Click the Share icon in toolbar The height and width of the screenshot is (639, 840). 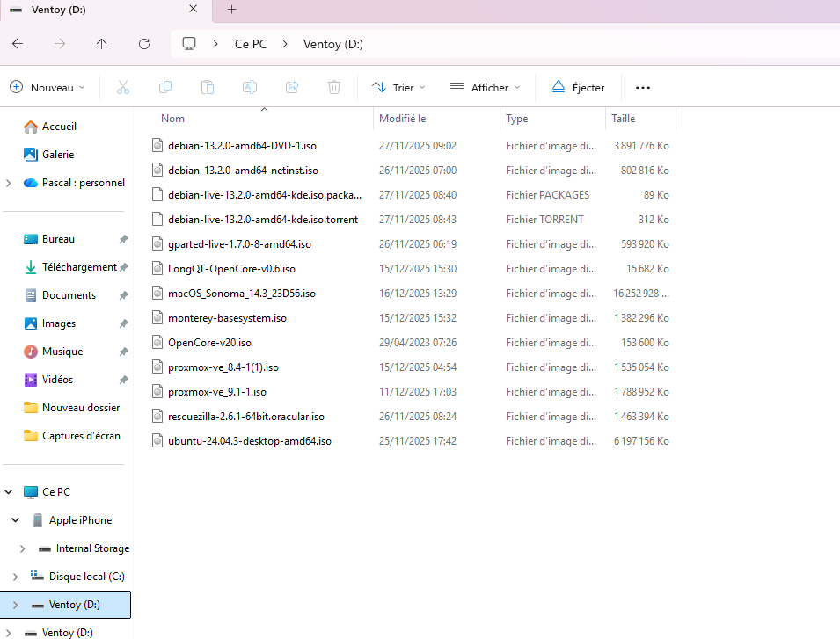[x=292, y=87]
